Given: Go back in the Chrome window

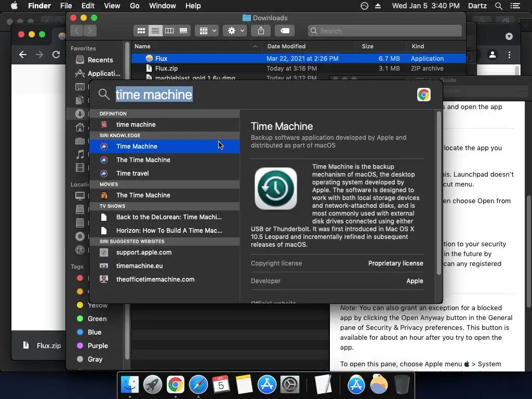Looking at the screenshot, I should (23, 55).
